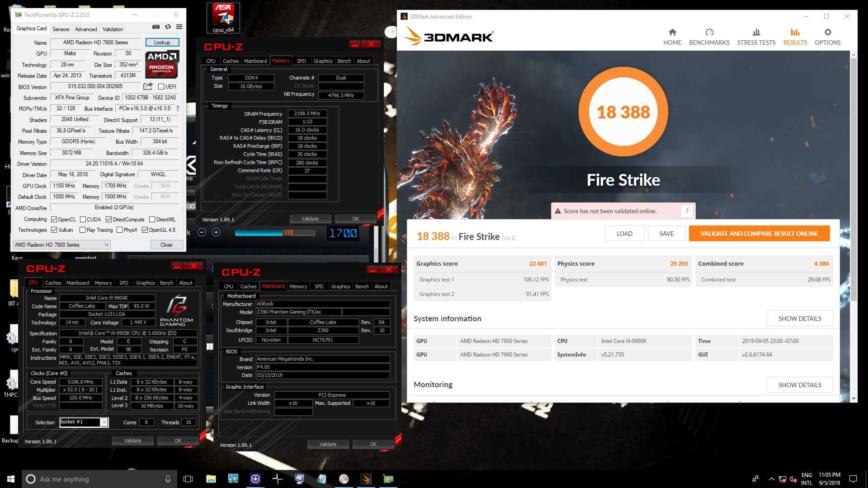
Task: Toggle the Ray Tracing checkbox
Action: [82, 230]
